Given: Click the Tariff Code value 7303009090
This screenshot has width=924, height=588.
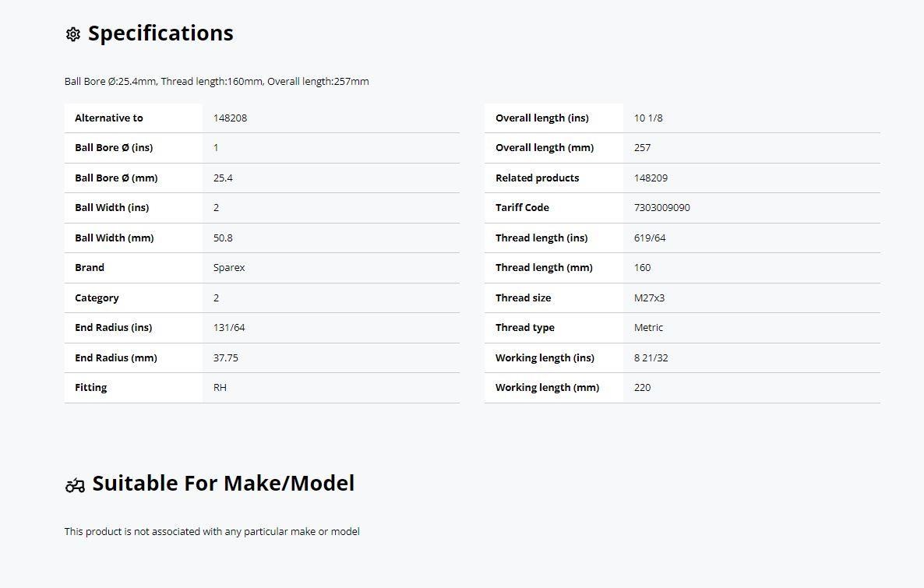Looking at the screenshot, I should tap(661, 207).
